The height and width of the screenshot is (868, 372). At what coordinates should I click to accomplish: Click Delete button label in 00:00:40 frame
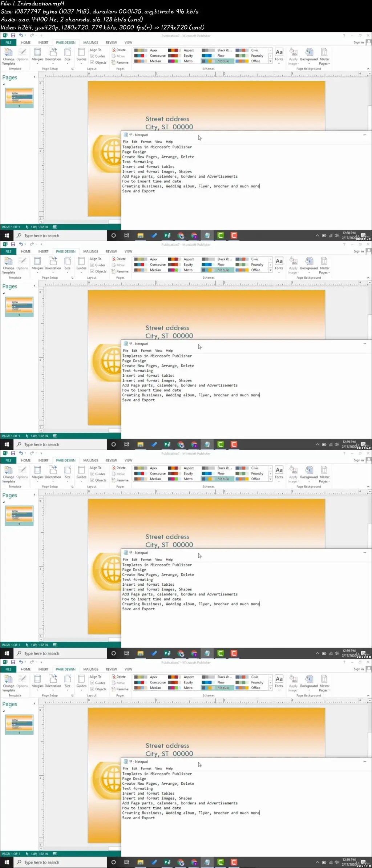pyautogui.click(x=121, y=259)
